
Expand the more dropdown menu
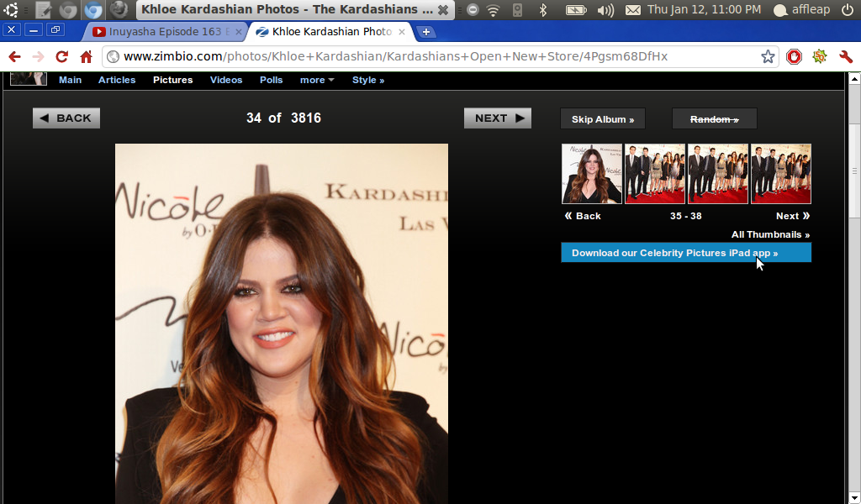pos(317,80)
